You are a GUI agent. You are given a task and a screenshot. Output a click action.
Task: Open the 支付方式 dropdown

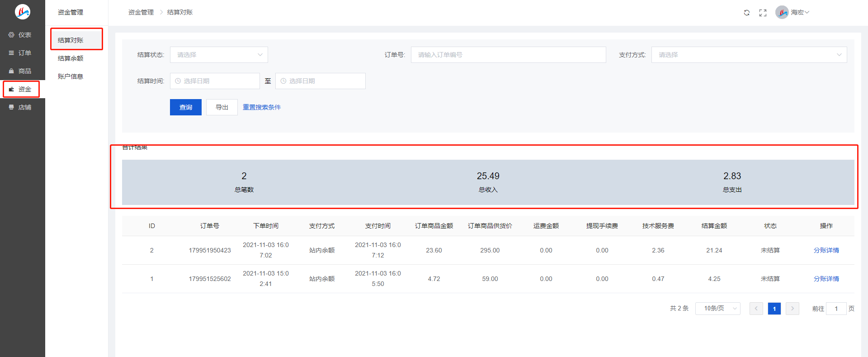pyautogui.click(x=749, y=55)
